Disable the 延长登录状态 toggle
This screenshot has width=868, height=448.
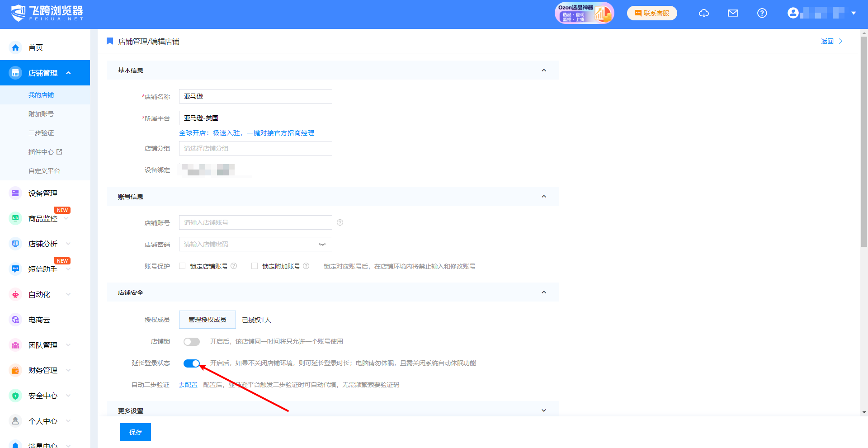(x=192, y=363)
